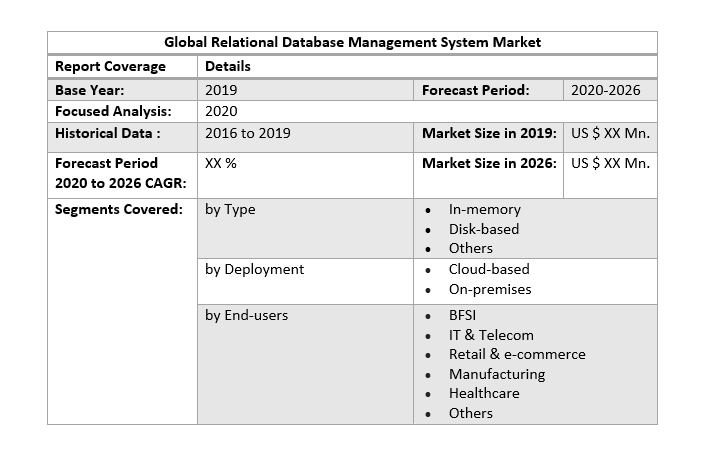This screenshot has height=451, width=701.
Task: Select the XX % CAGR value cell
Action: pos(221,163)
